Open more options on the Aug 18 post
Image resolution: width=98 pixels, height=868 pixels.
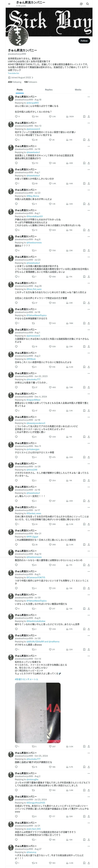[89, 97]
